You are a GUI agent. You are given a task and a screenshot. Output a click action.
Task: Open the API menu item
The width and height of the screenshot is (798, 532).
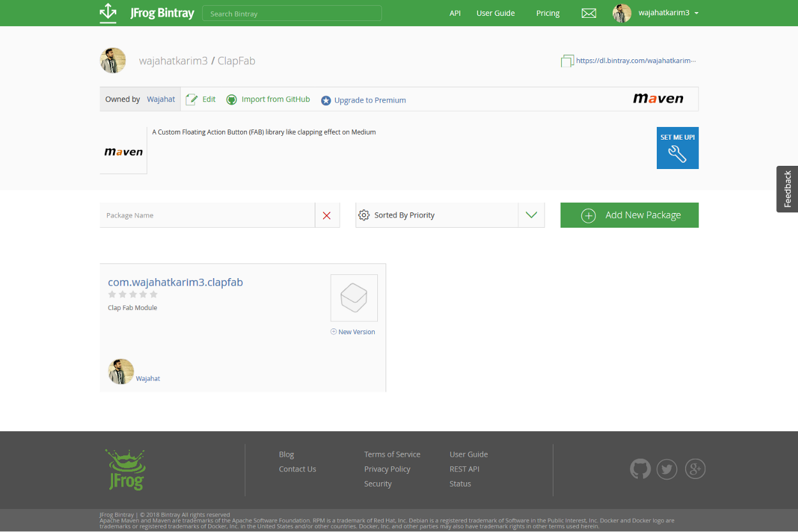click(455, 13)
